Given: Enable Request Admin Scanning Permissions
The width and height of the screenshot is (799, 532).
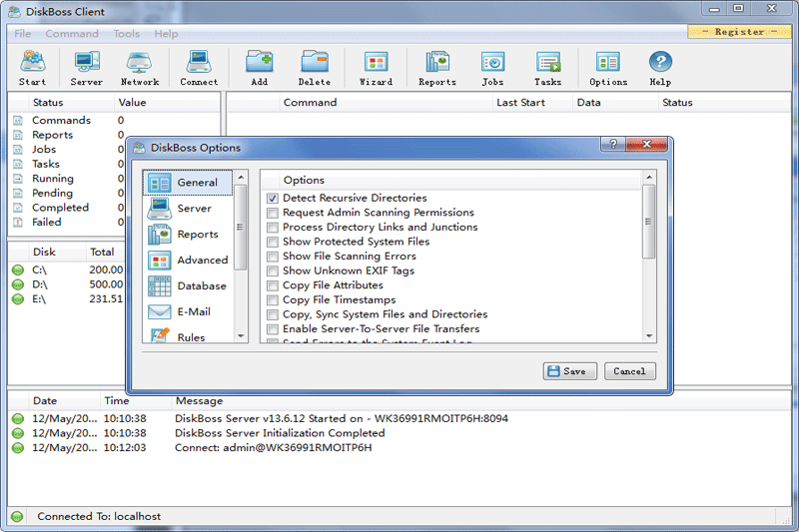Looking at the screenshot, I should tap(273, 213).
